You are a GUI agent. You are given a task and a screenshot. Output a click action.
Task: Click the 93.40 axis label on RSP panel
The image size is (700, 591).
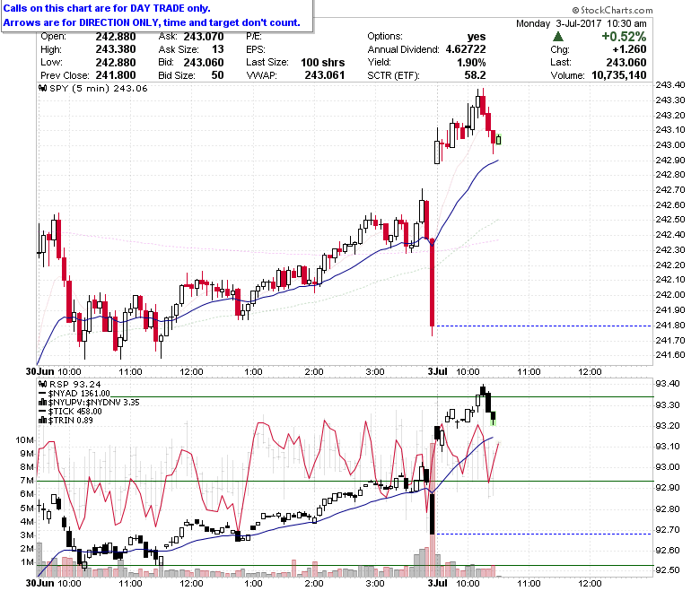pyautogui.click(x=668, y=384)
